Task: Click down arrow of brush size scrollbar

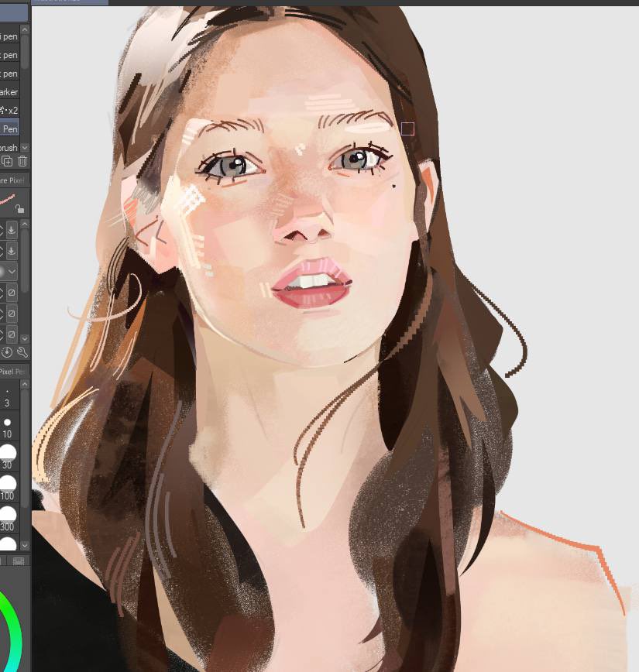Action: pos(25,546)
